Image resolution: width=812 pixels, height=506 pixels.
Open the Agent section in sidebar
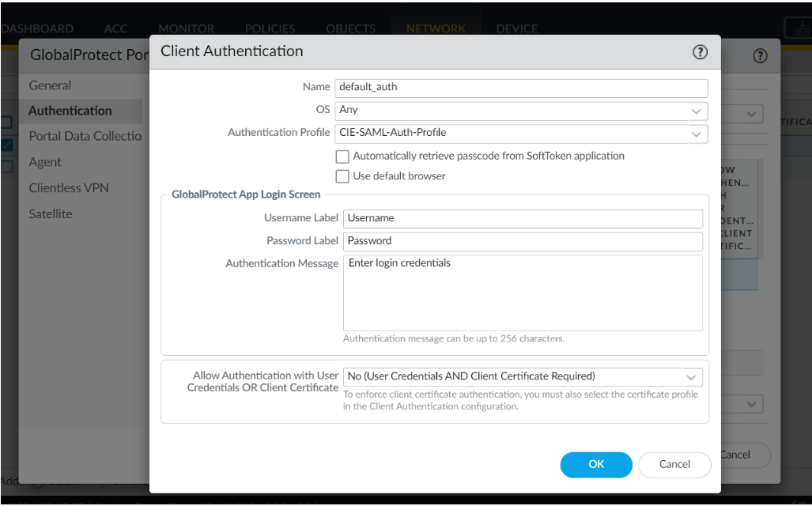point(45,162)
